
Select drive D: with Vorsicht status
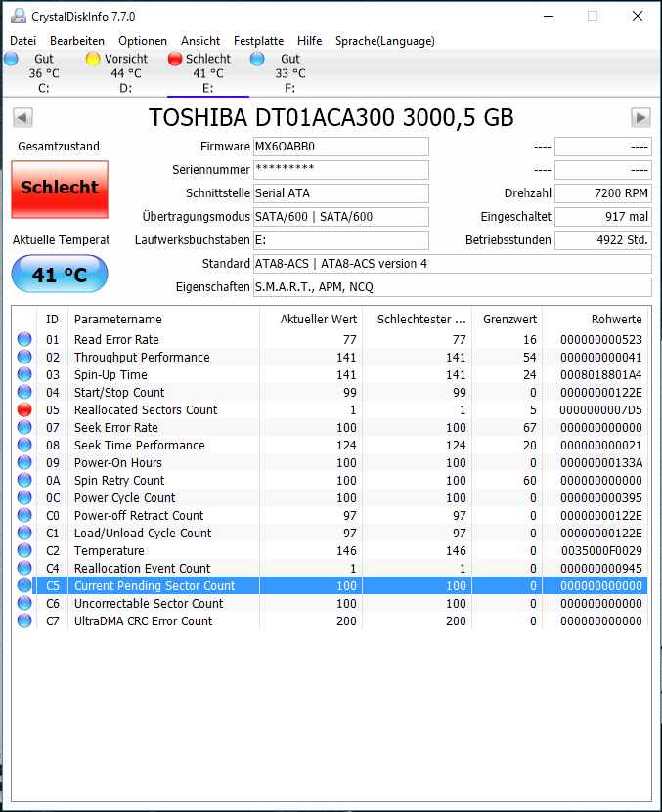coord(125,73)
